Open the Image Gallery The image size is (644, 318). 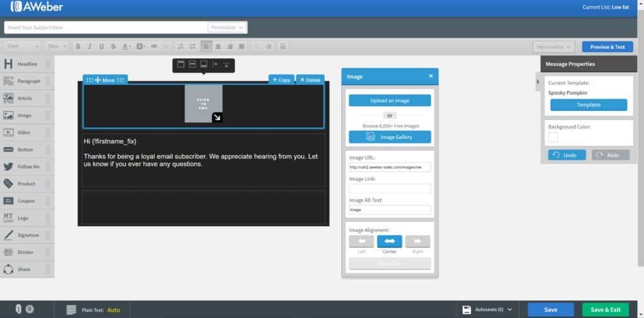point(390,137)
